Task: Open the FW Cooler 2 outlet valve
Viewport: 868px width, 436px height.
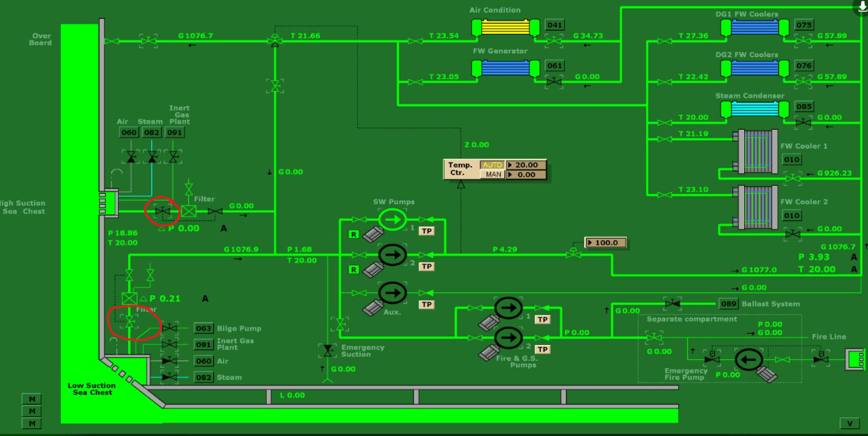Action: point(793,234)
